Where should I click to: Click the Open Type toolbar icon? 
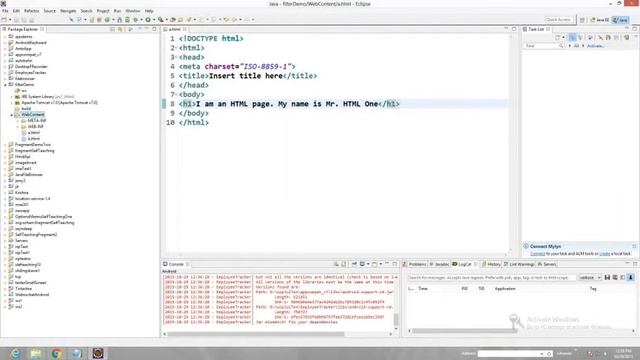click(173, 20)
